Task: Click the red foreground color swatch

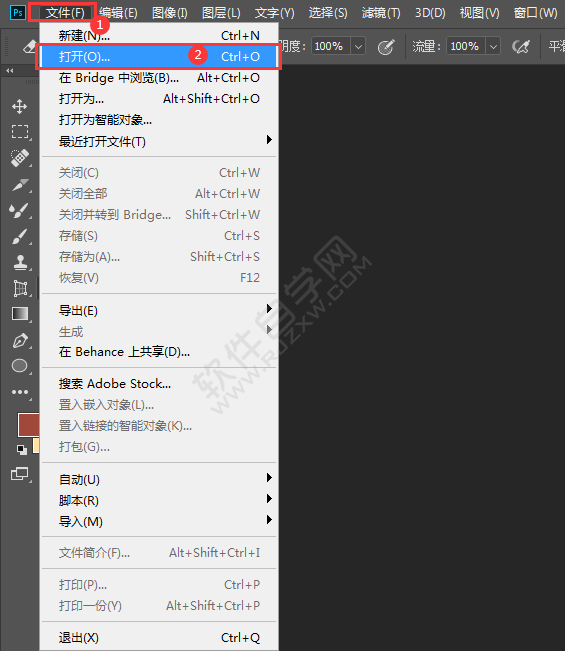Action: 28,425
